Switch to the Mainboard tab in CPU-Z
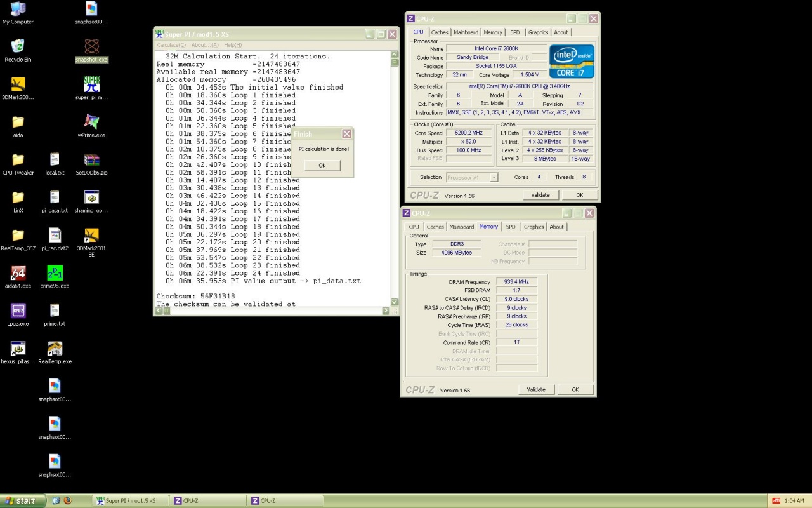 (466, 32)
